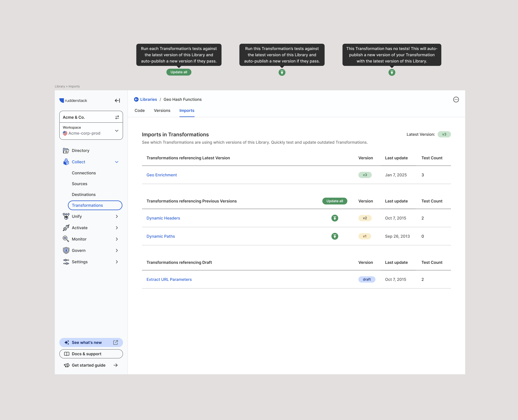This screenshot has width=518, height=420.
Task: Expand the Settings section
Action: click(x=117, y=262)
